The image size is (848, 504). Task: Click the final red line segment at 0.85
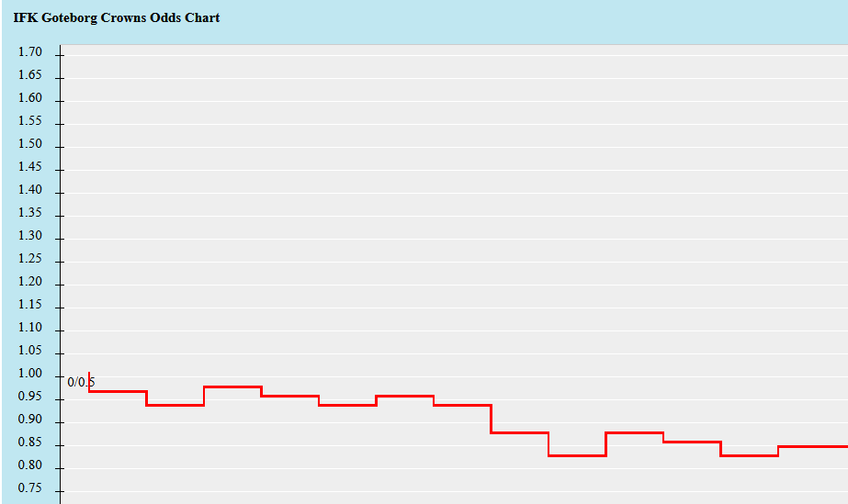click(x=813, y=447)
